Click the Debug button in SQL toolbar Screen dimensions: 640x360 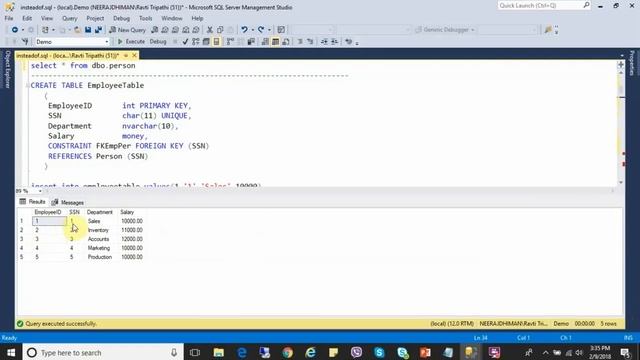(158, 42)
